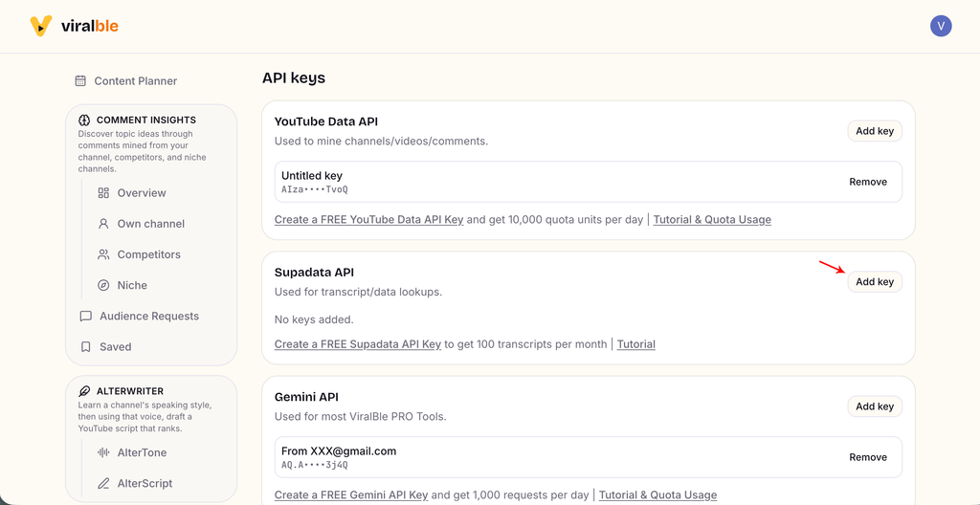Click the Saved bookmark icon
This screenshot has height=505, width=980.
coord(85,347)
